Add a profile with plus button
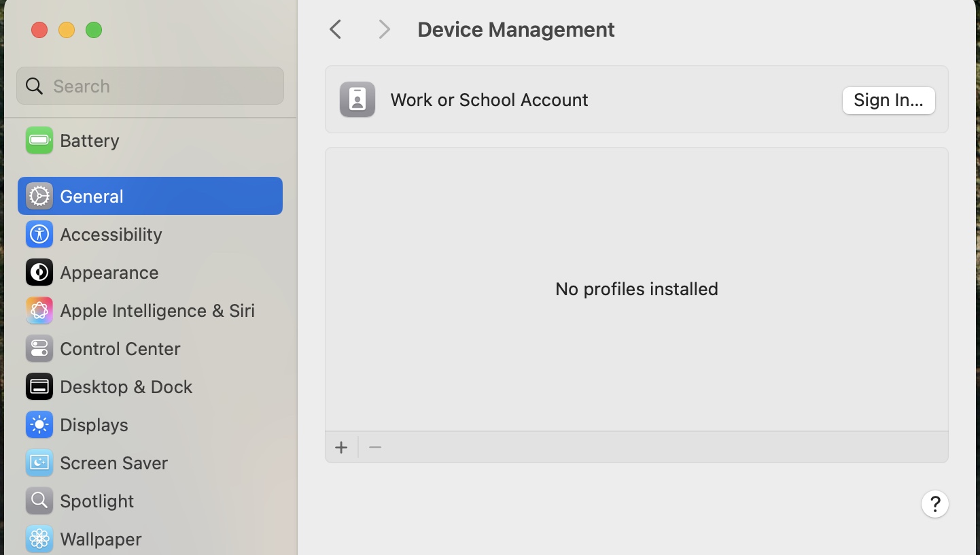Viewport: 980px width, 555px height. click(x=341, y=447)
